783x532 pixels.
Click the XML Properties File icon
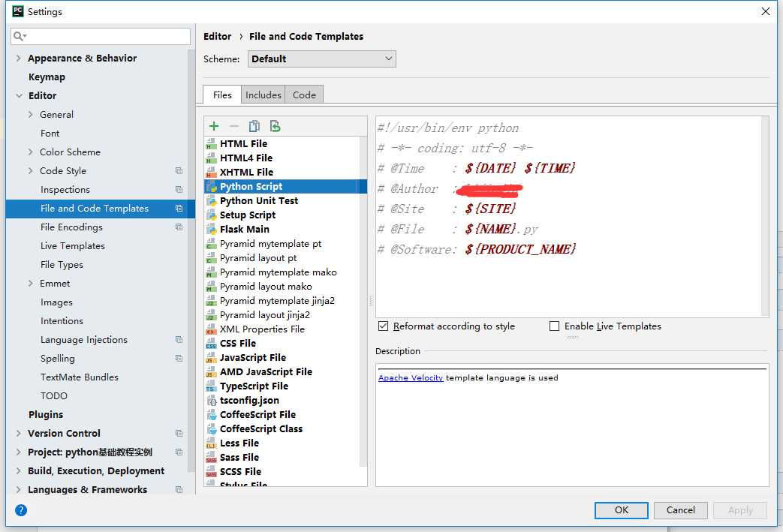[211, 329]
